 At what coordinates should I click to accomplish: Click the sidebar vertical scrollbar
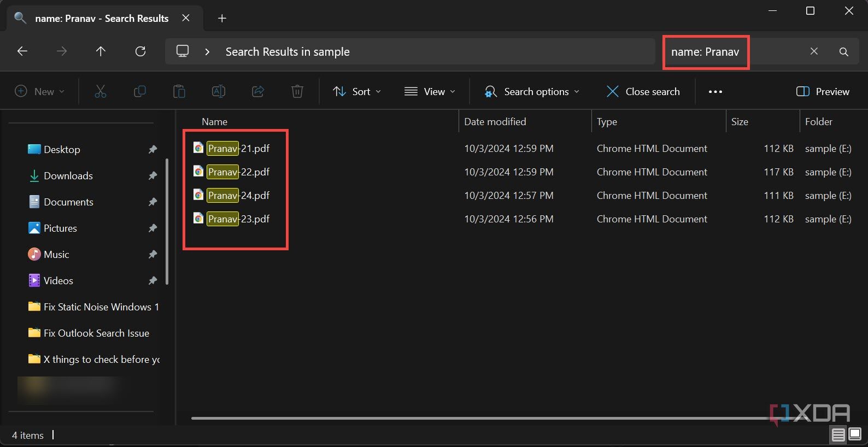pos(167,221)
